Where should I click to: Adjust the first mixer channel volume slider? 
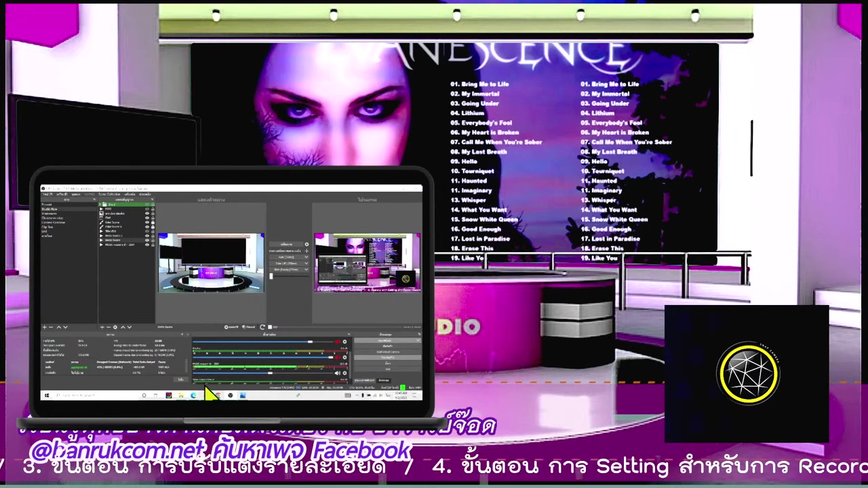coord(310,342)
